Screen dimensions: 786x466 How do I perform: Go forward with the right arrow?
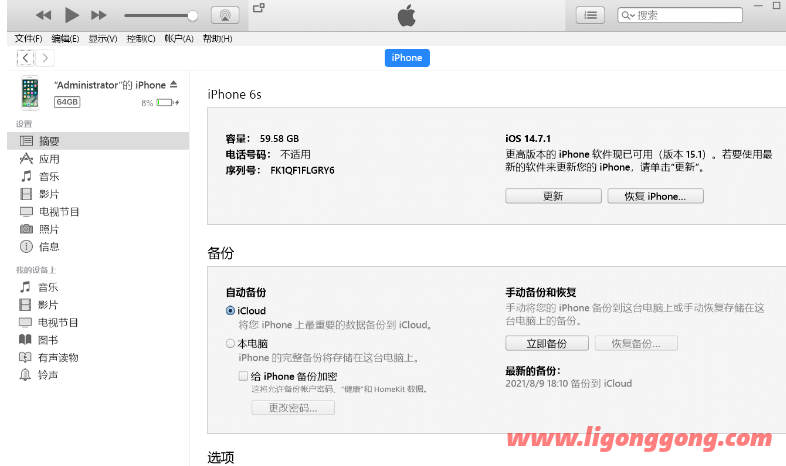[45, 58]
